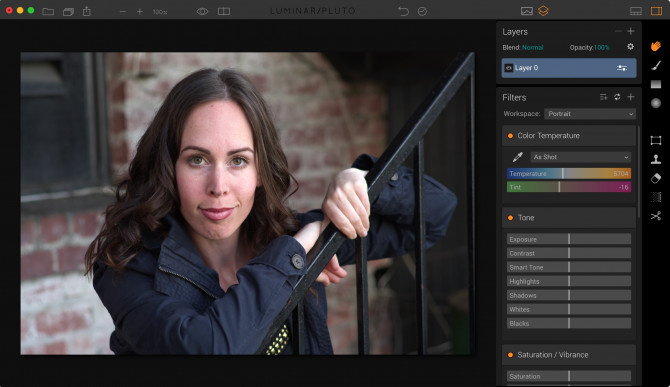Click the image preview mode icon
The height and width of the screenshot is (387, 670).
(x=526, y=11)
